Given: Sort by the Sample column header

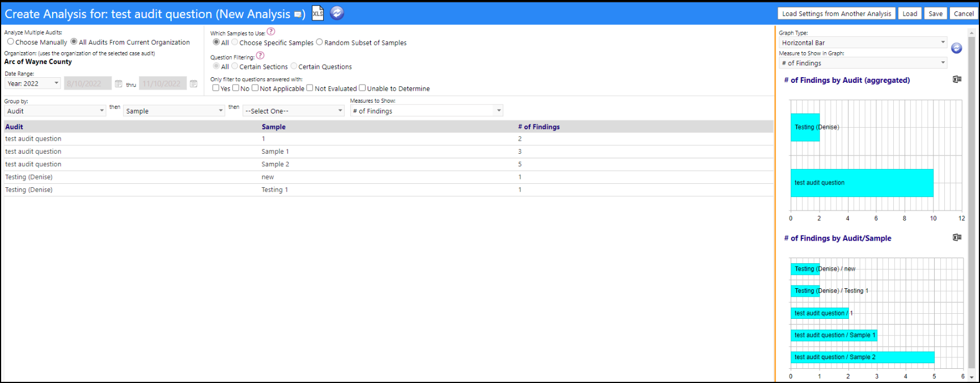Looking at the screenshot, I should 273,127.
